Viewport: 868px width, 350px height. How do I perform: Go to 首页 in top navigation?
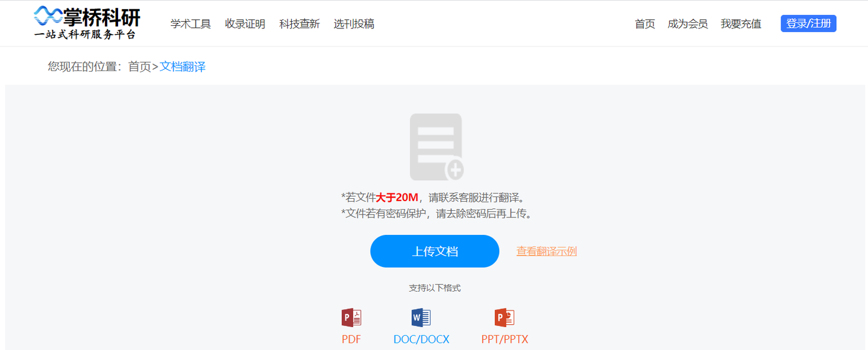[x=645, y=24]
